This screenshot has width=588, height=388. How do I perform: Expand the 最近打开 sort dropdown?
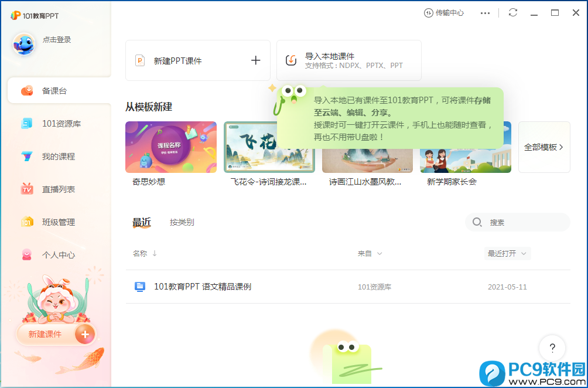(507, 254)
